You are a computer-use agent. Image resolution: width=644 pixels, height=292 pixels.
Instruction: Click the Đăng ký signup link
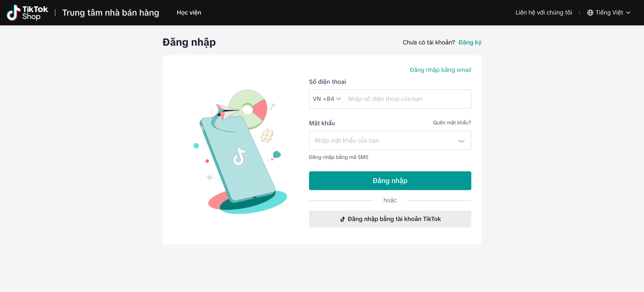470,42
